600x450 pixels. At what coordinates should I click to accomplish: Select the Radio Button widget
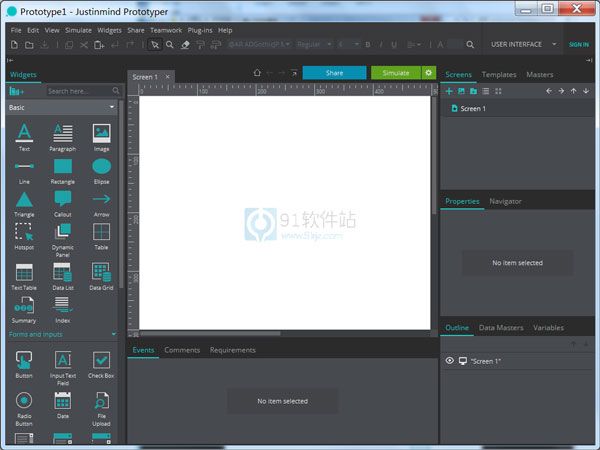pyautogui.click(x=24, y=401)
